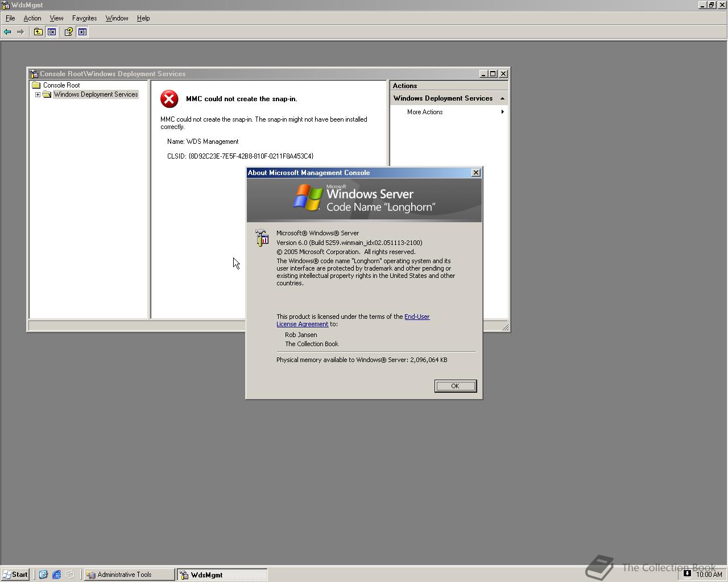The height and width of the screenshot is (582, 728).
Task: Click the Back arrow toolbar icon
Action: pos(7,32)
